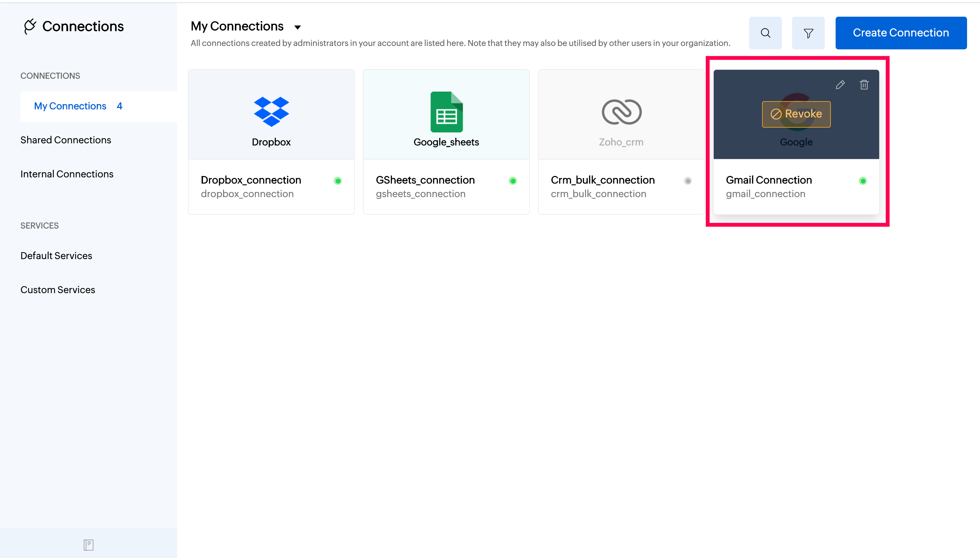Open Default Services in sidebar

(56, 256)
